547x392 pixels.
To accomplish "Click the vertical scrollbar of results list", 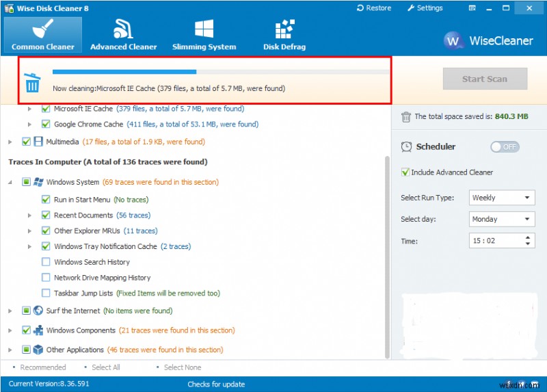I will pyautogui.click(x=387, y=257).
